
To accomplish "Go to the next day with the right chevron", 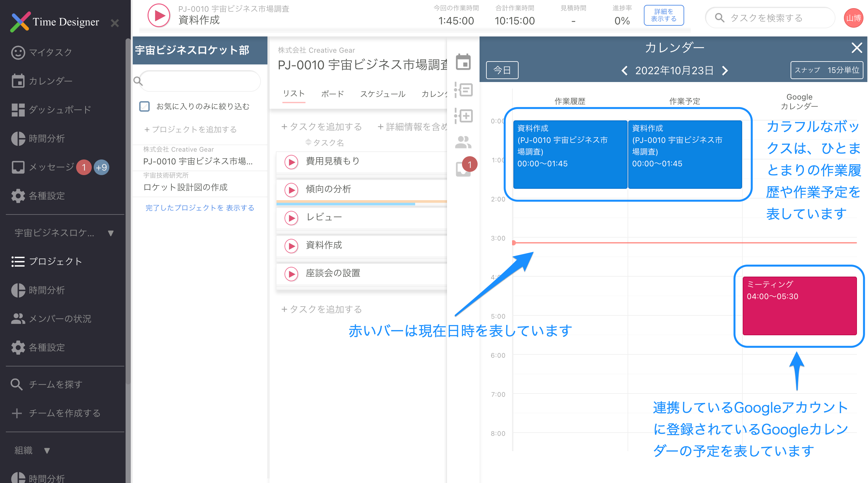I will (x=725, y=70).
